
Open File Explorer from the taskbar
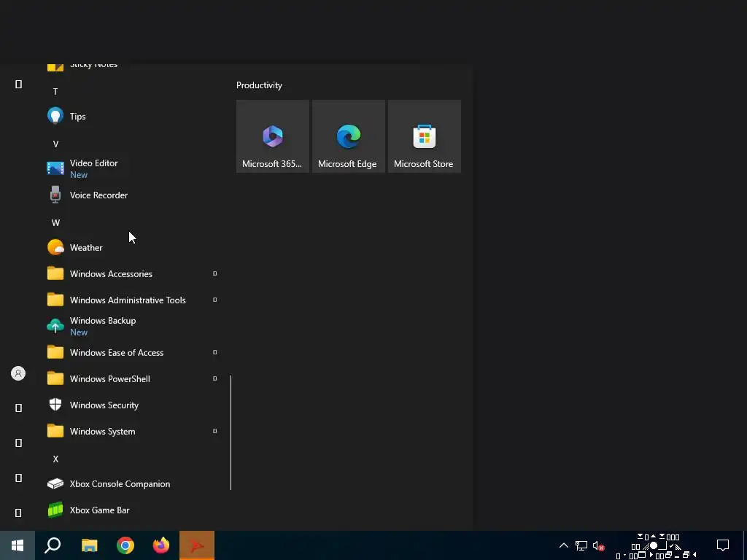pos(89,545)
